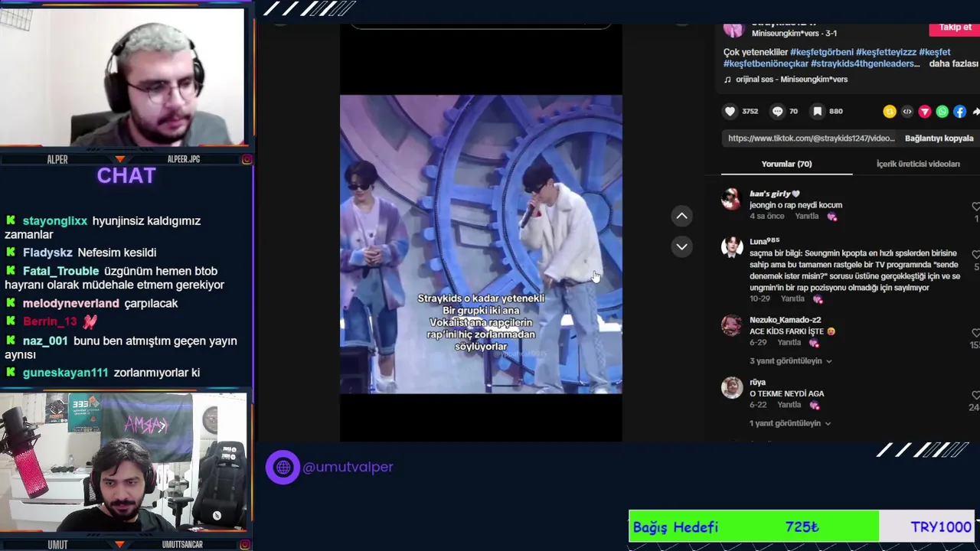This screenshot has height=551, width=980.
Task: Click the TRY1000 goal amount
Action: pos(941,527)
